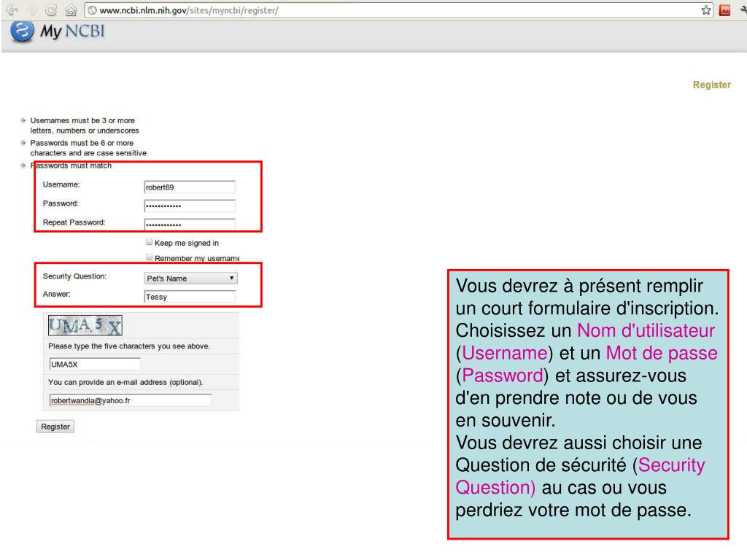Click the optional e-mail address field

click(131, 400)
